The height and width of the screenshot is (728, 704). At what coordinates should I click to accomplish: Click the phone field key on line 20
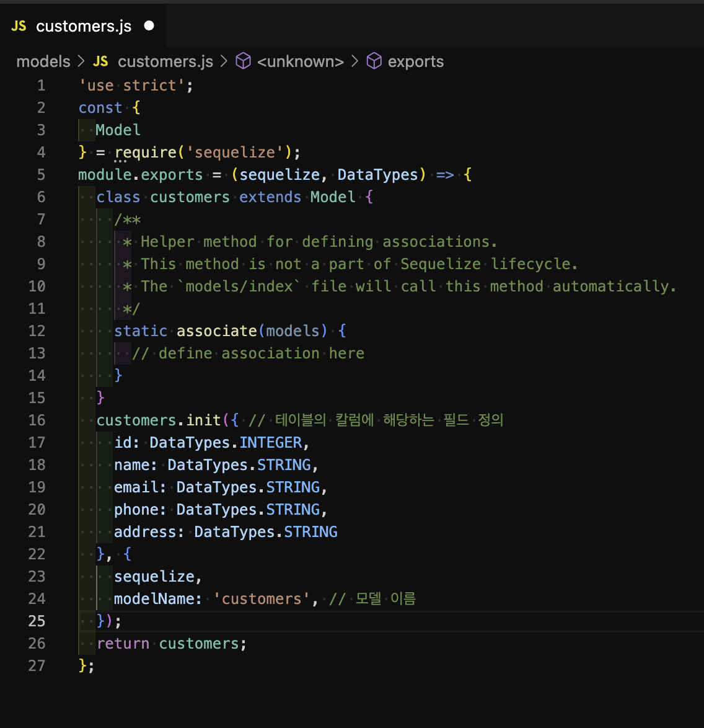tap(136, 510)
